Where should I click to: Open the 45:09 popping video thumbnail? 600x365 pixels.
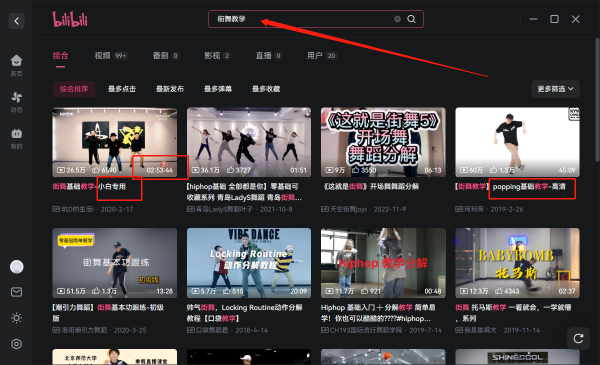517,142
